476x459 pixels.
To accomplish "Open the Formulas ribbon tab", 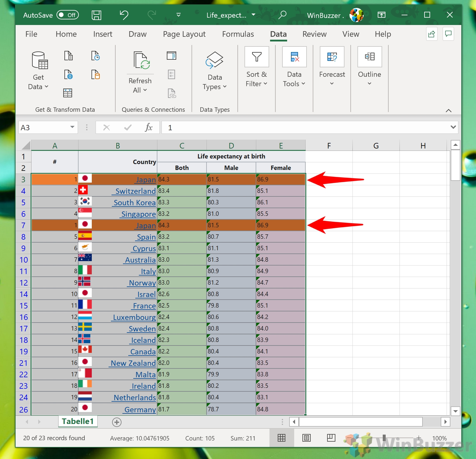I will (x=238, y=34).
